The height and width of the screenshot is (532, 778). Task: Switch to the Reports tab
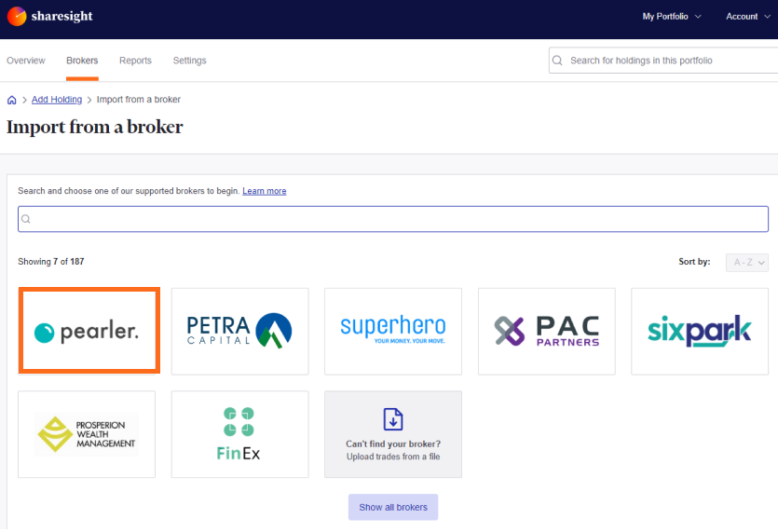[x=135, y=61]
